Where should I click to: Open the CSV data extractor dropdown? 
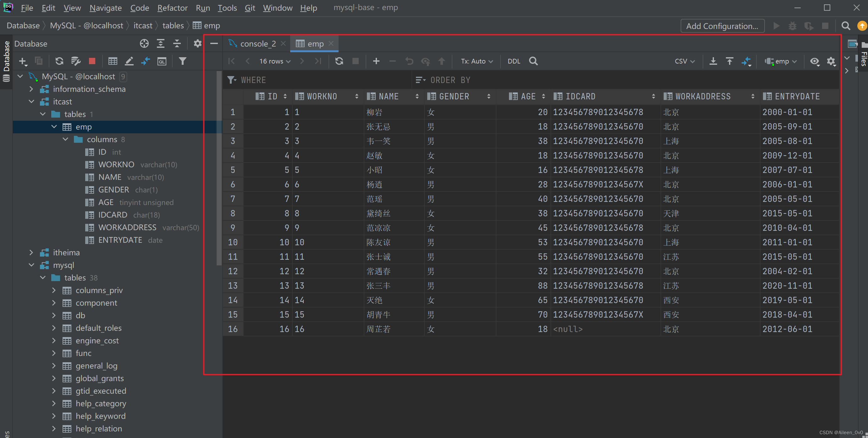684,61
